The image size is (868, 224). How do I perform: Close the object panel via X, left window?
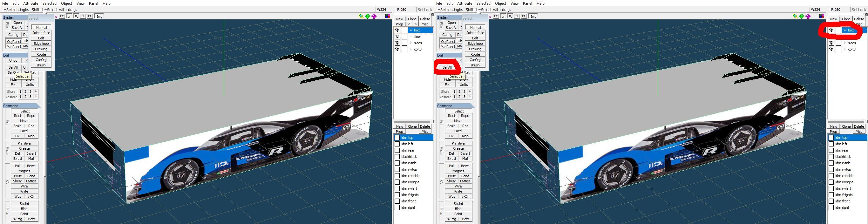tap(432, 14)
